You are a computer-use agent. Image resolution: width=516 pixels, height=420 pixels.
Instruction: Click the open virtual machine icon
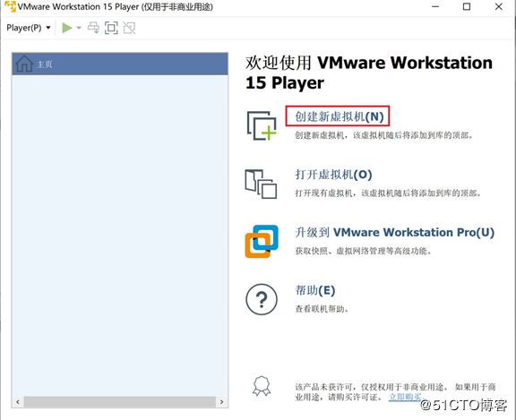(x=261, y=184)
